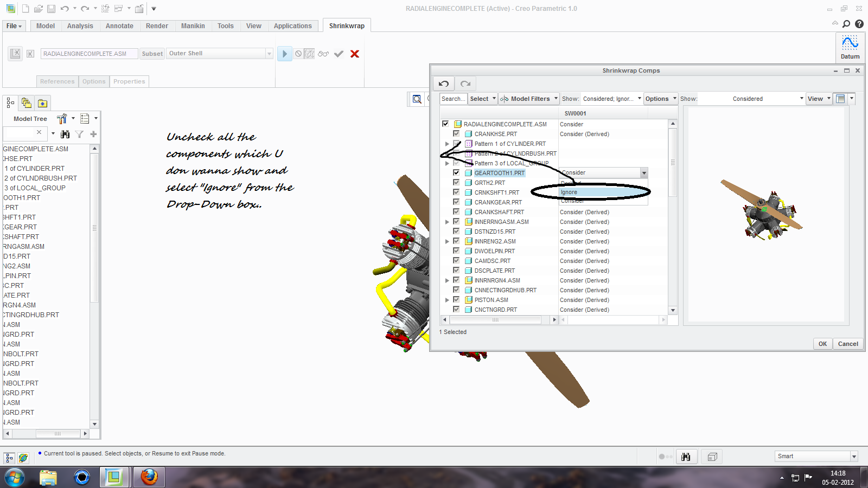Uncheck the GRTH2.PRT checkbox
Image resolution: width=868 pixels, height=488 pixels.
coord(456,182)
